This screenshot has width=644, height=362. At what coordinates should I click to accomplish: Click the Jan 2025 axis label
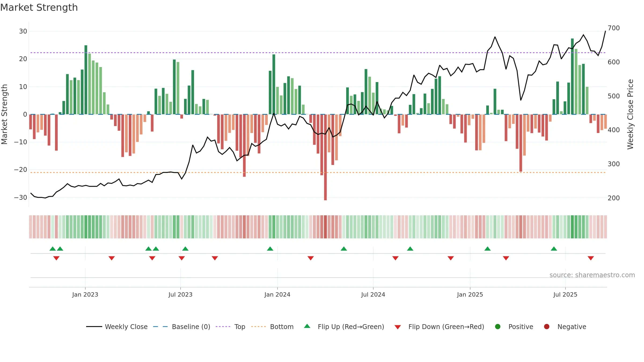click(470, 294)
